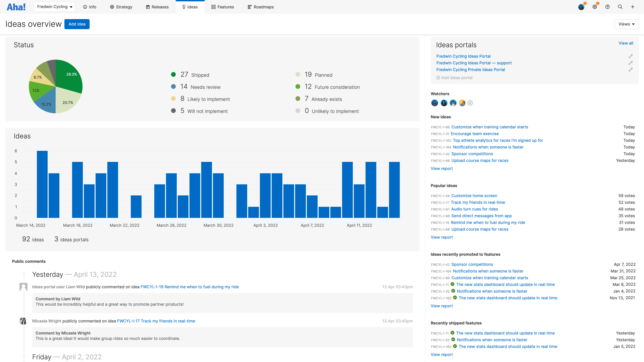Click View all ideas portals link
Screen dimensions: 644x362
(x=626, y=43)
